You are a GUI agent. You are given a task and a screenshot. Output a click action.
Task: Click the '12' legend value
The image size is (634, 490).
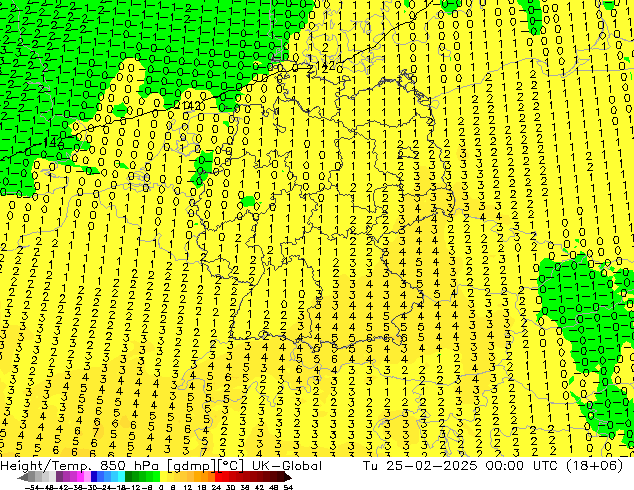coord(188,488)
